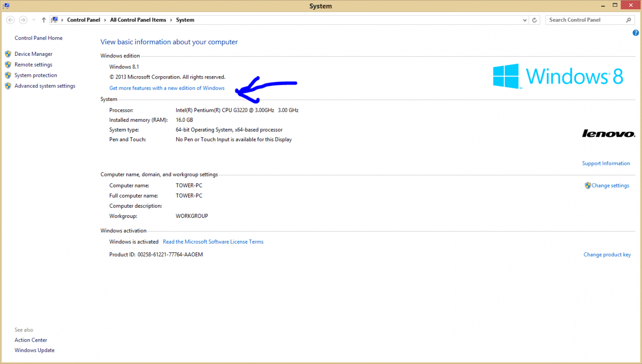This screenshot has height=364, width=642.
Task: Click the Product ID text 00258-61221-77764-AAOEM
Action: 170,254
